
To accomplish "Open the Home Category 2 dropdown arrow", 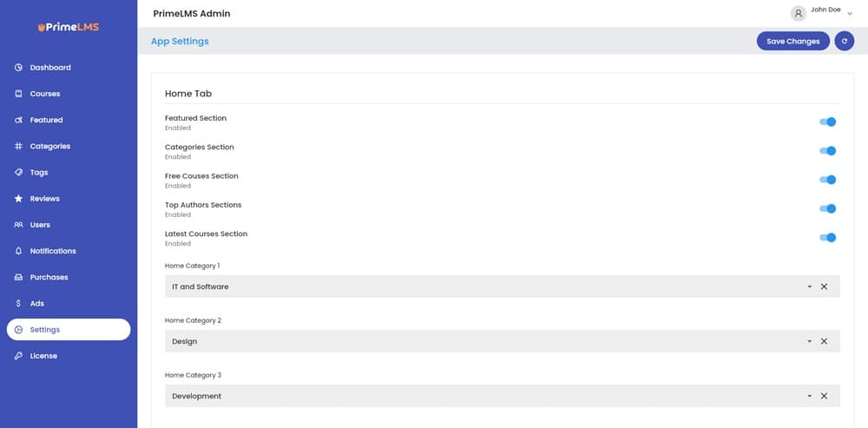I will tap(809, 341).
